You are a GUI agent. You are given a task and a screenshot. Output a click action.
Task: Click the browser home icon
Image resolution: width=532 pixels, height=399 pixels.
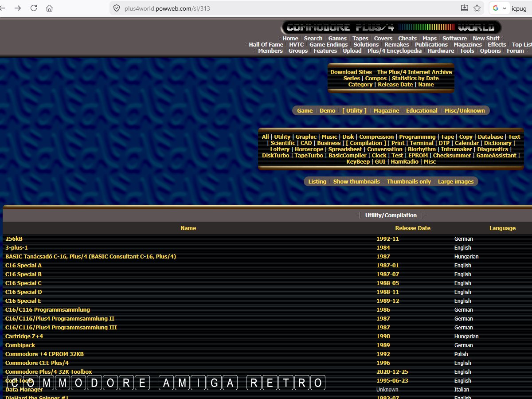[50, 8]
